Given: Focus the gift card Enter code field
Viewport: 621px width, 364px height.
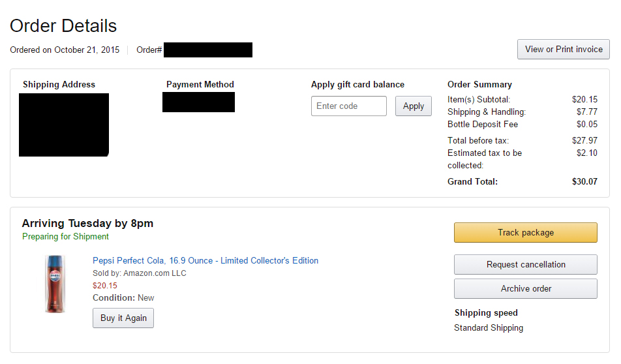Looking at the screenshot, I should [348, 106].
